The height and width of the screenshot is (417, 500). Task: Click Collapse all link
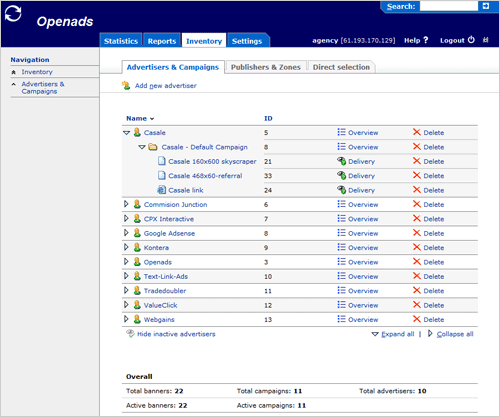click(x=455, y=334)
